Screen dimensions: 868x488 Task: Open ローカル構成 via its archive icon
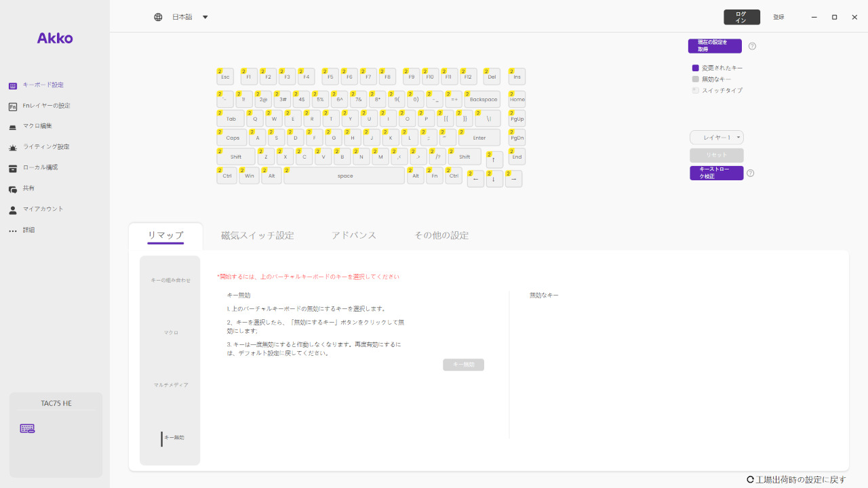[x=13, y=168]
